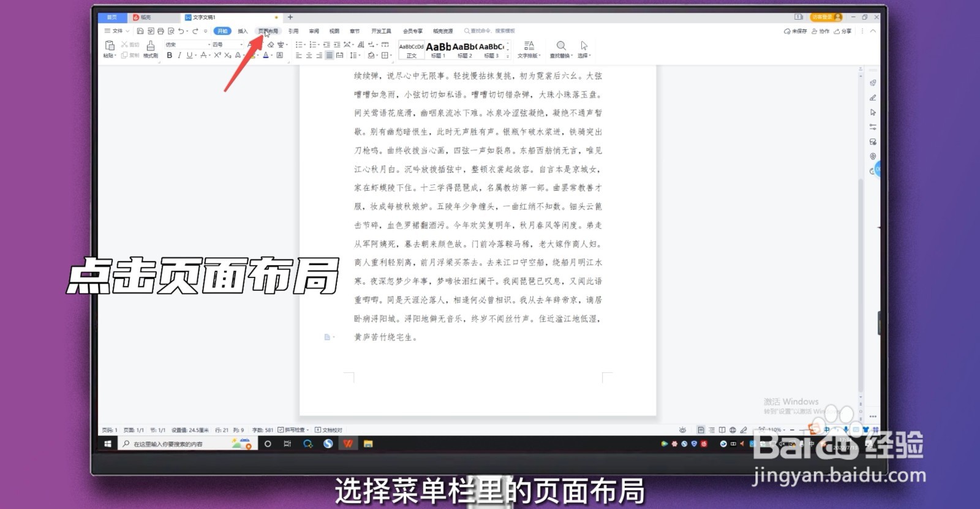This screenshot has width=980, height=509.
Task: Open the 章节 ribbon tab
Action: pos(355,31)
